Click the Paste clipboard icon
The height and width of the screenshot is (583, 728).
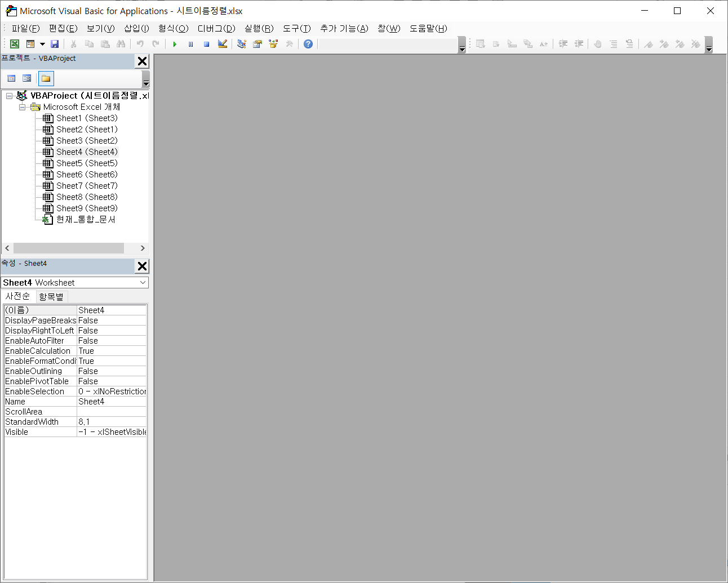pyautogui.click(x=105, y=44)
